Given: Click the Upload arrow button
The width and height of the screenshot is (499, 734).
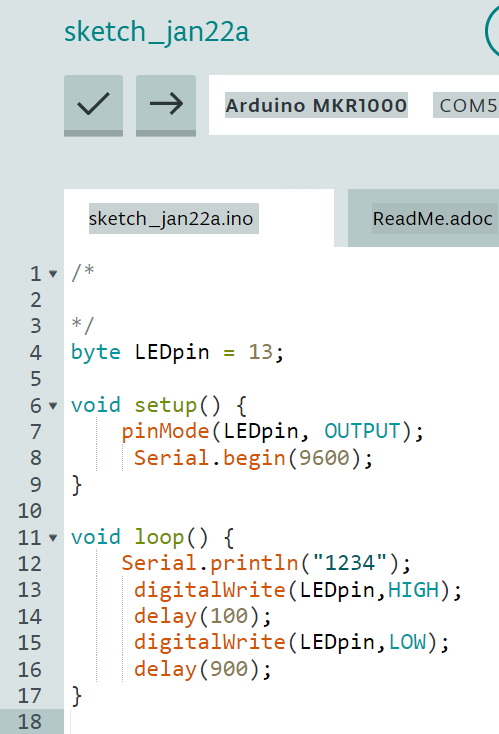Looking at the screenshot, I should coord(166,105).
